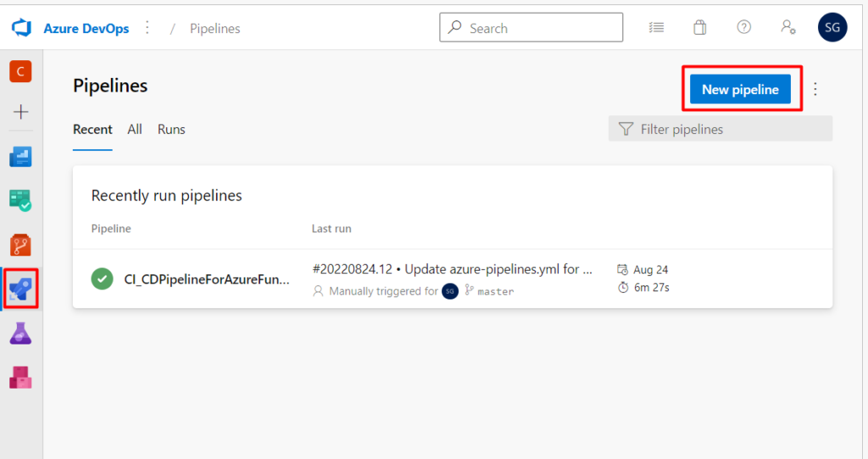Open the SG profile avatar
The height and width of the screenshot is (459, 868).
pyautogui.click(x=832, y=27)
